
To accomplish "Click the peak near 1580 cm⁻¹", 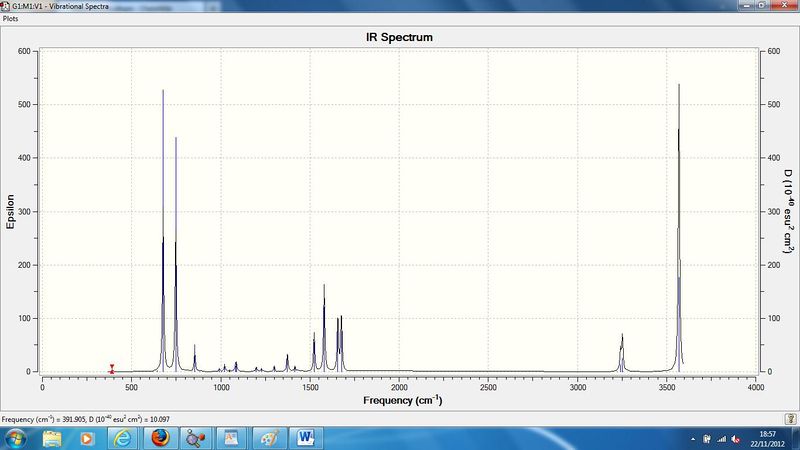I will (x=324, y=328).
